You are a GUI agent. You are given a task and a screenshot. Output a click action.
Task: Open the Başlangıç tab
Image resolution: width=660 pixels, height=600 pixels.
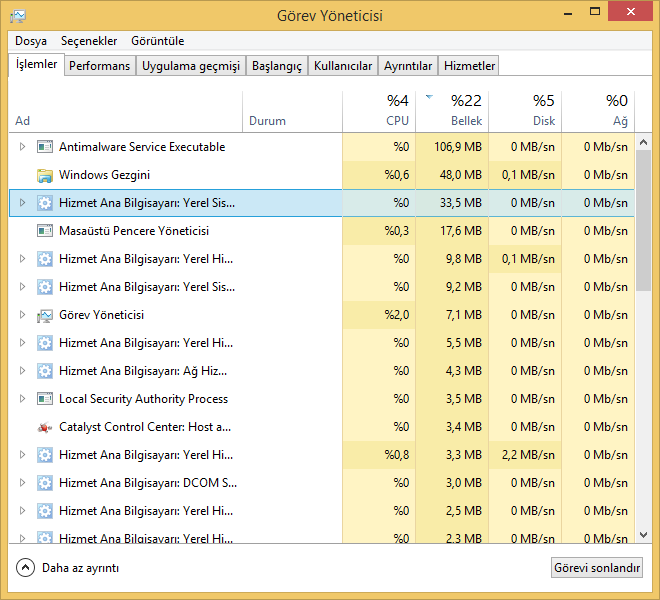tap(277, 66)
